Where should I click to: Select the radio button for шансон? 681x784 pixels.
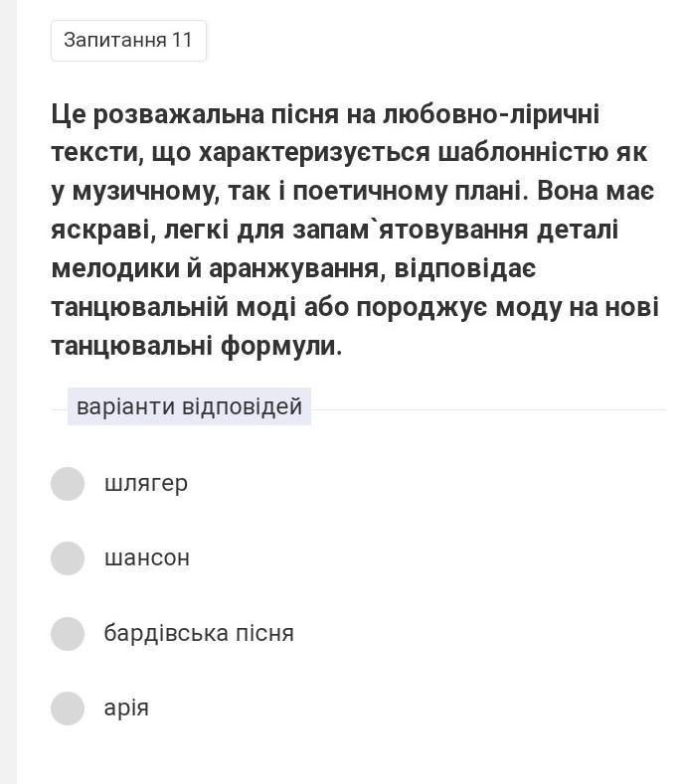click(x=68, y=558)
